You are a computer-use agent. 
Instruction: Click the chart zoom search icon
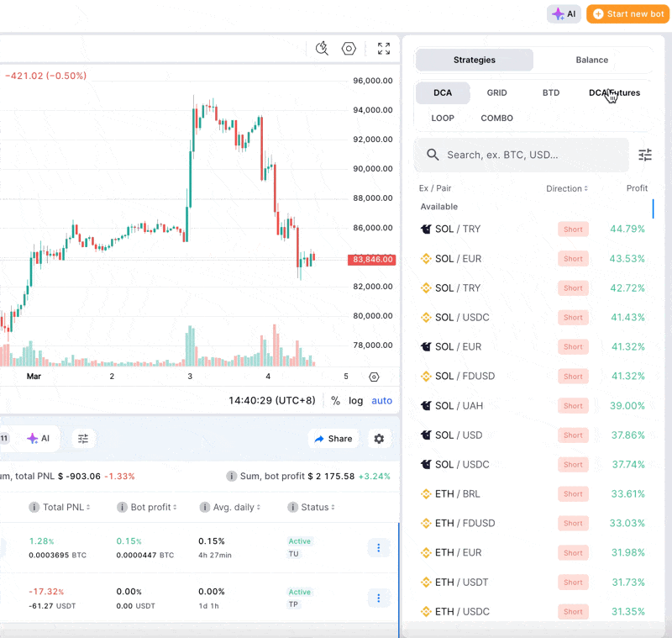tap(322, 49)
